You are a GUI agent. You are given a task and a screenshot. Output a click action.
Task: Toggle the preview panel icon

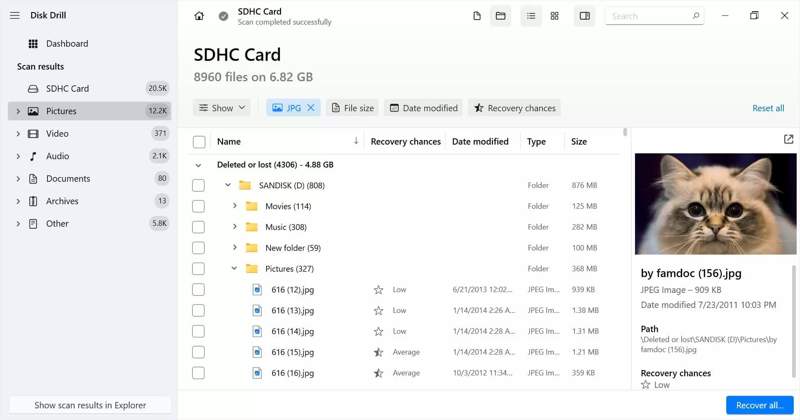click(585, 16)
